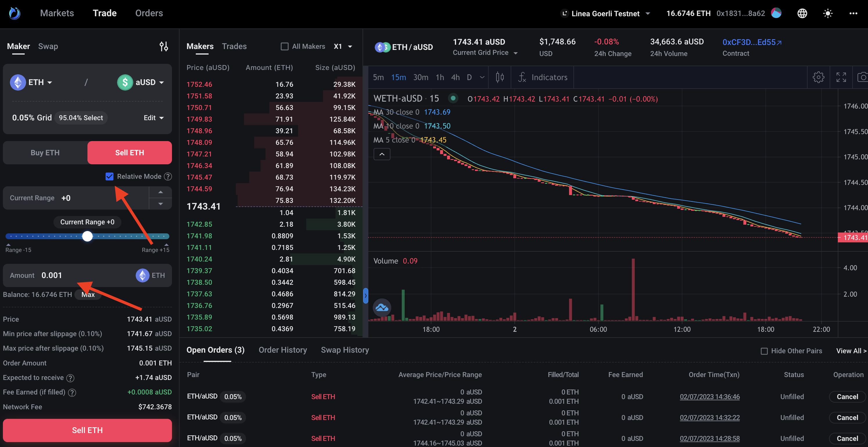Open chart settings gear icon

[x=818, y=77]
